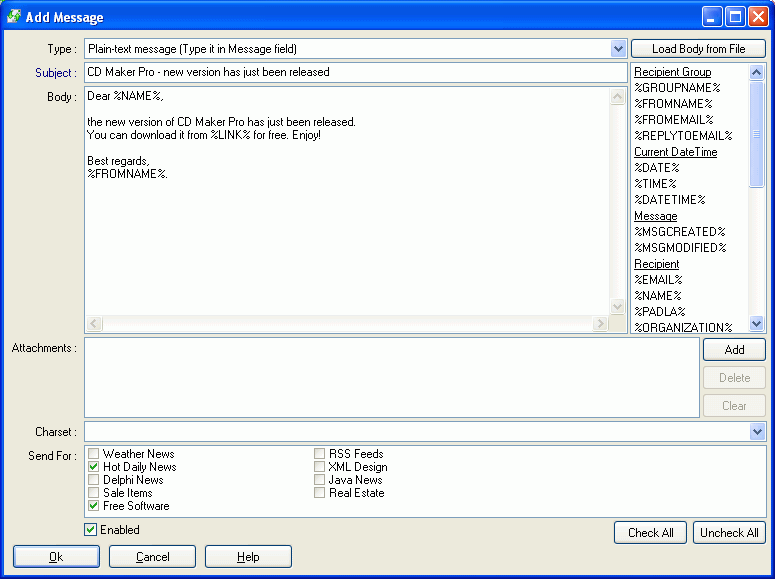The height and width of the screenshot is (579, 775).
Task: Click the Uncheck All button
Action: [729, 533]
